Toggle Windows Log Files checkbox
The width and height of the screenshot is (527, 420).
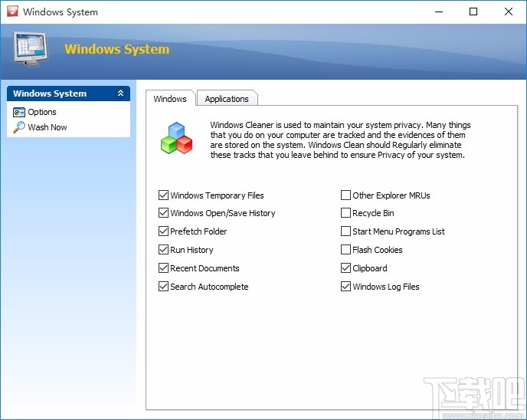tap(345, 286)
